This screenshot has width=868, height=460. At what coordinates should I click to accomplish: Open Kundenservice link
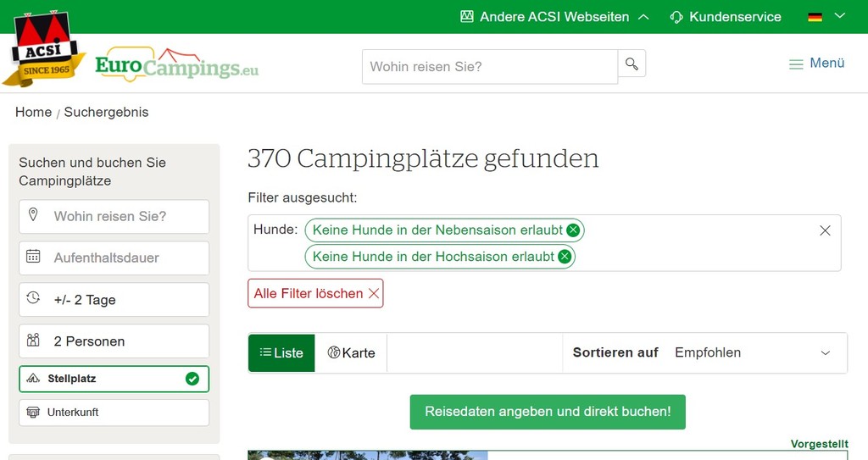(x=726, y=17)
